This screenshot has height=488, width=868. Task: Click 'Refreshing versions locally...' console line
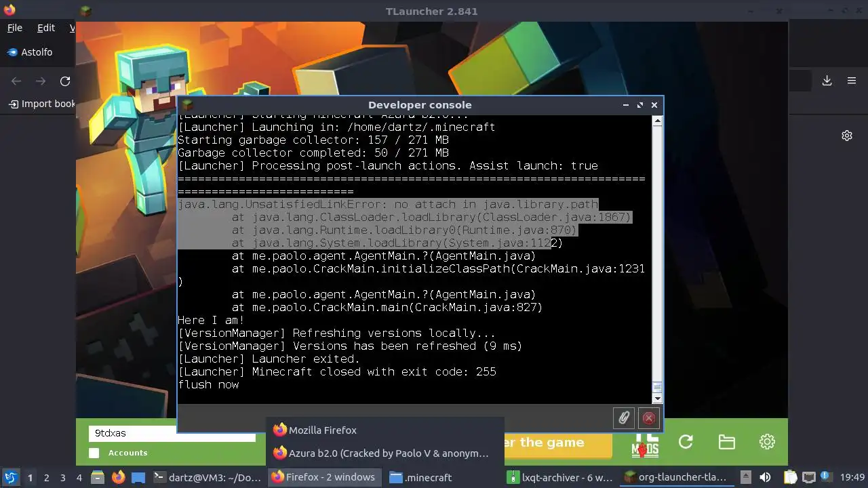pos(336,333)
